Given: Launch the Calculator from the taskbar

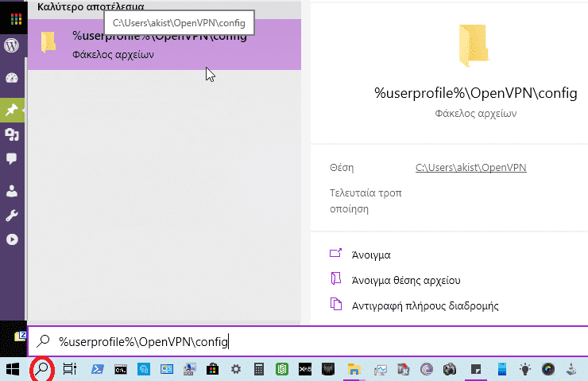Looking at the screenshot, I should click(259, 369).
